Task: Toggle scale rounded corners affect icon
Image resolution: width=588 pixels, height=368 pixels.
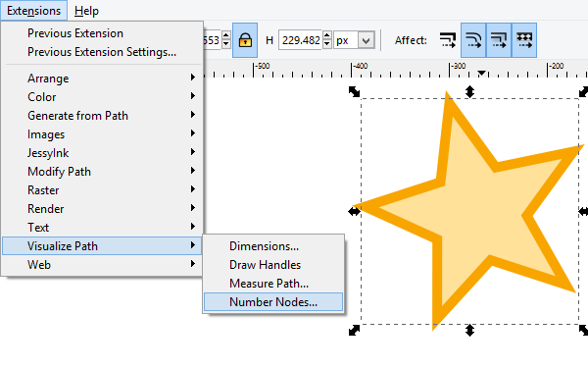Action: point(473,40)
